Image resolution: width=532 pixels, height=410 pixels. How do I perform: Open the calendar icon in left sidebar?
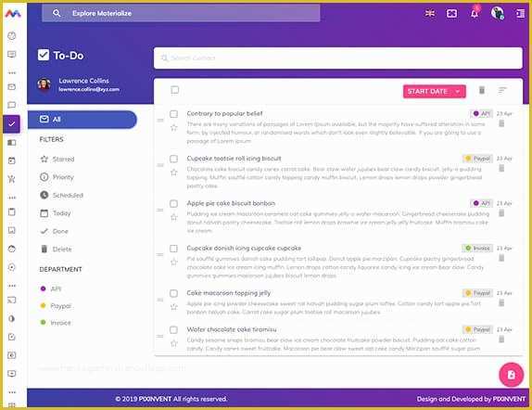tap(11, 160)
